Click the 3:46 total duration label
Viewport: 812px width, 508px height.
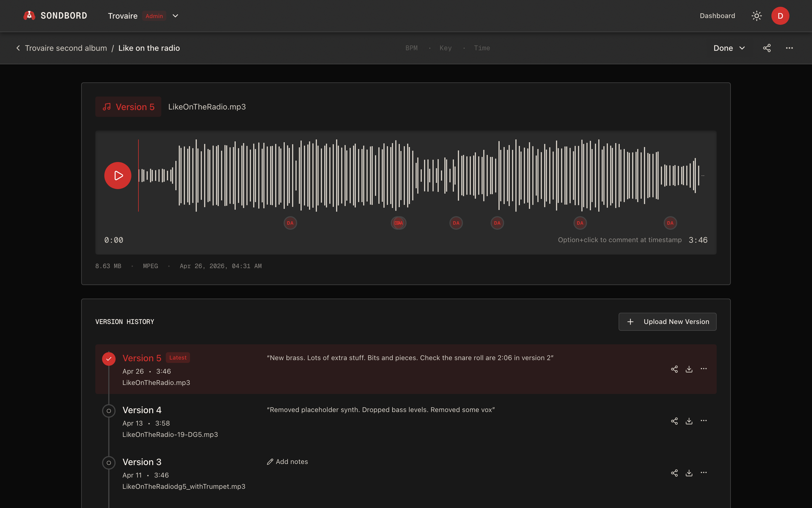(698, 240)
